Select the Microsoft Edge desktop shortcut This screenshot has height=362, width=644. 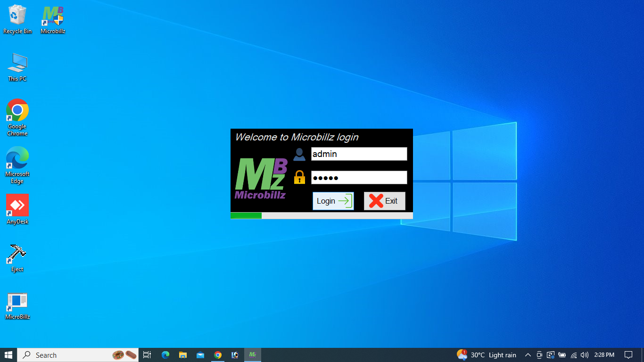point(17,163)
